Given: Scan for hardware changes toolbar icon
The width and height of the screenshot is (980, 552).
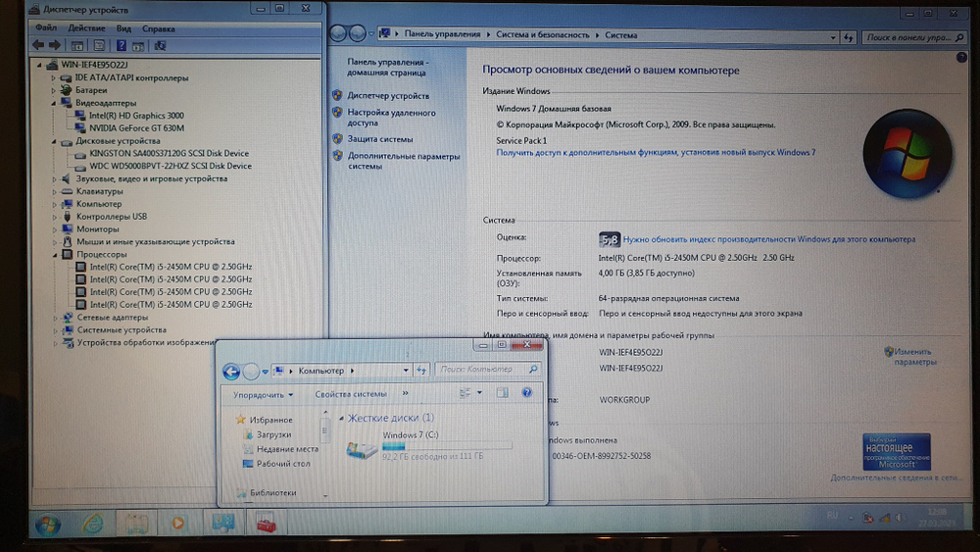Looking at the screenshot, I should 160,46.
